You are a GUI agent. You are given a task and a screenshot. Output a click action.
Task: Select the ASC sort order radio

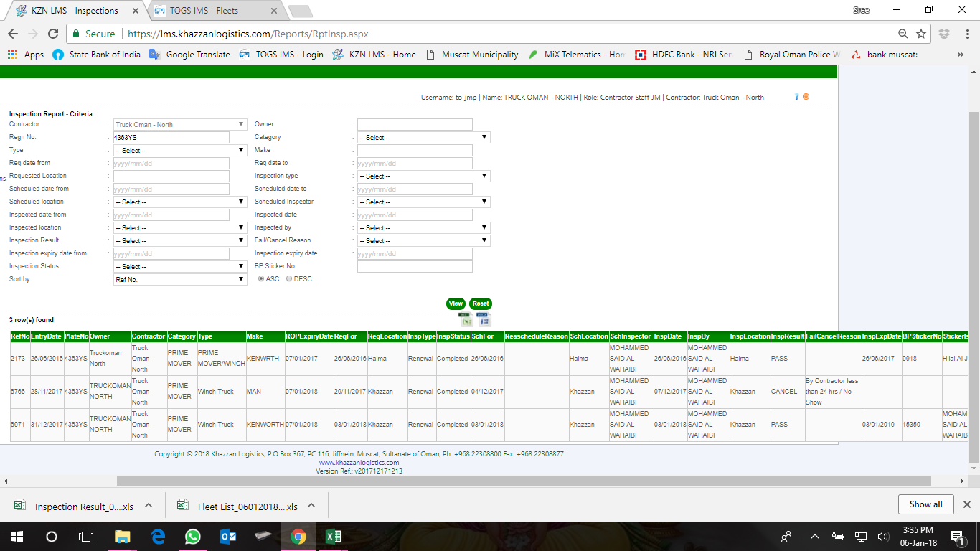262,279
